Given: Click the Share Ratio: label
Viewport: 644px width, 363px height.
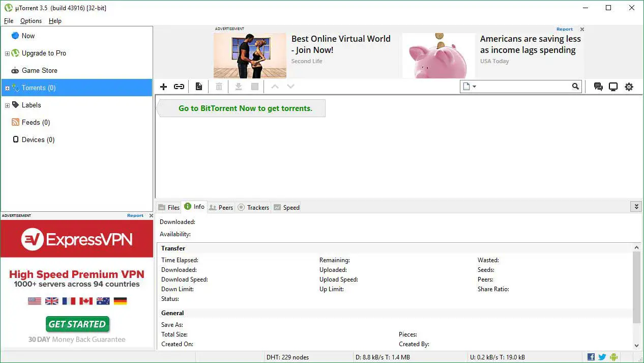Looking at the screenshot, I should tap(493, 289).
